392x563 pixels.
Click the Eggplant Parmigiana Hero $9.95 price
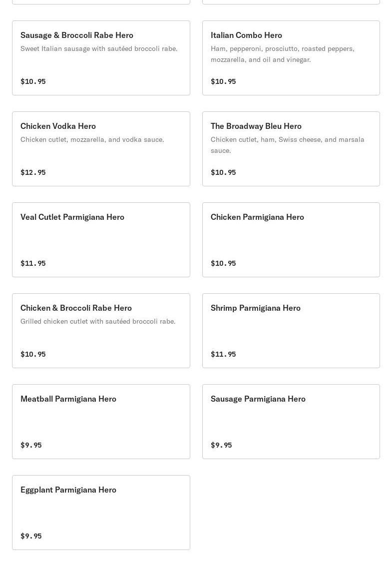click(x=31, y=536)
